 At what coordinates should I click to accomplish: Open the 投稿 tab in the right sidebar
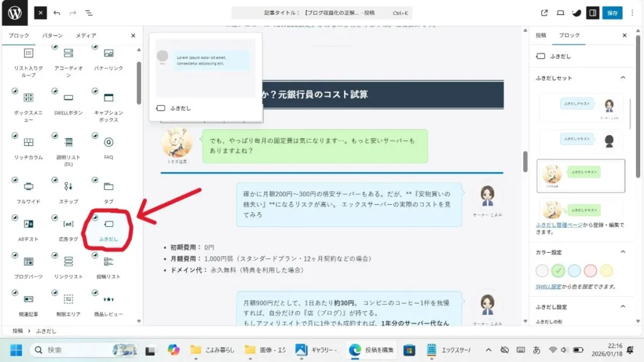pyautogui.click(x=542, y=35)
